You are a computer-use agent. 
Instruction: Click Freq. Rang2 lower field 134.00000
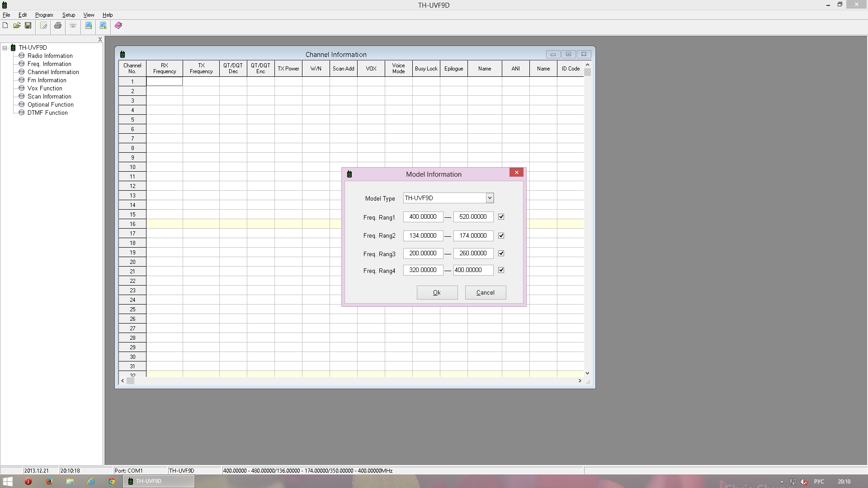pyautogui.click(x=423, y=236)
